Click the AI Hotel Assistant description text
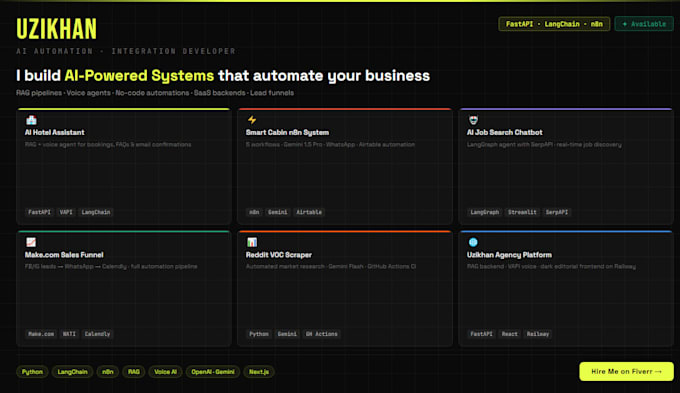 click(108, 144)
